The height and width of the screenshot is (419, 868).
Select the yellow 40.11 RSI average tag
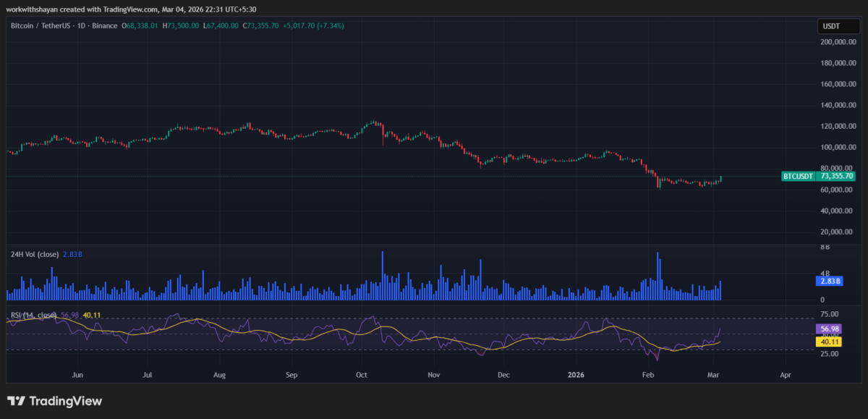[x=827, y=341]
